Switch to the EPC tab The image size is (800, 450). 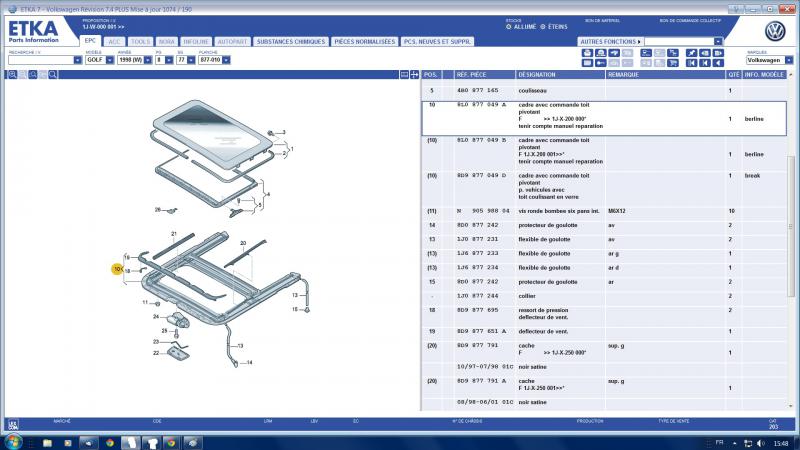[x=90, y=41]
